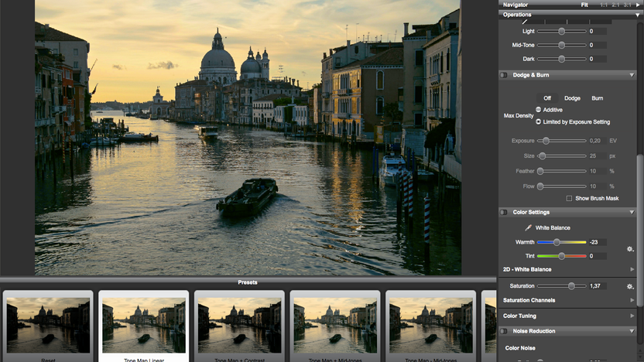
Task: Apply the Tone Map Linear preset
Action: (144, 326)
